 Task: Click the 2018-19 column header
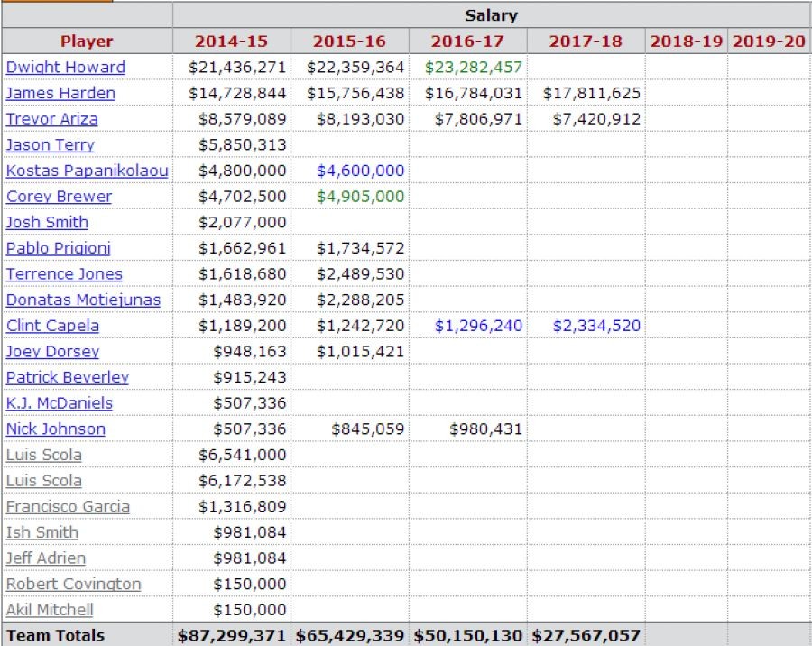coord(687,42)
